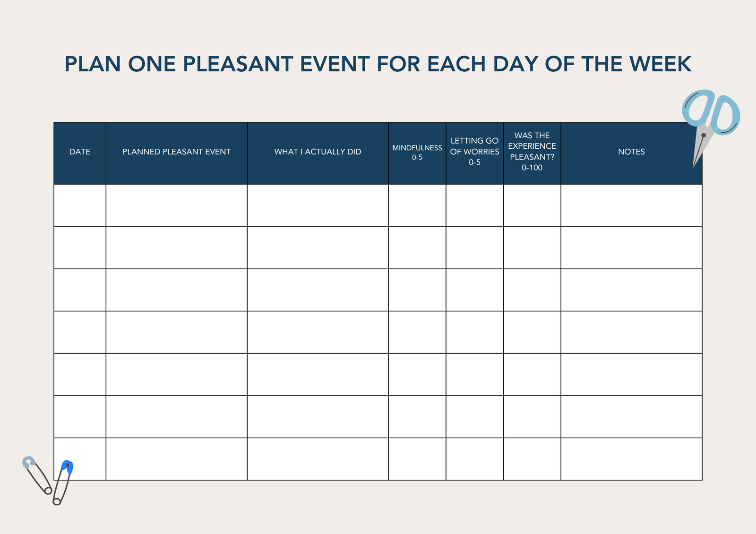The width and height of the screenshot is (756, 534).
Task: Click the LETTING GO OF WORRIES header
Action: pos(474,152)
